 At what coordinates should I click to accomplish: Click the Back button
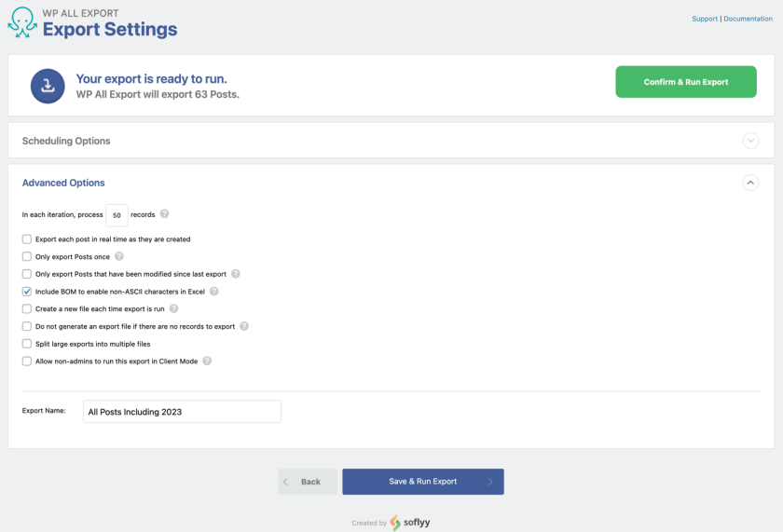click(x=308, y=482)
